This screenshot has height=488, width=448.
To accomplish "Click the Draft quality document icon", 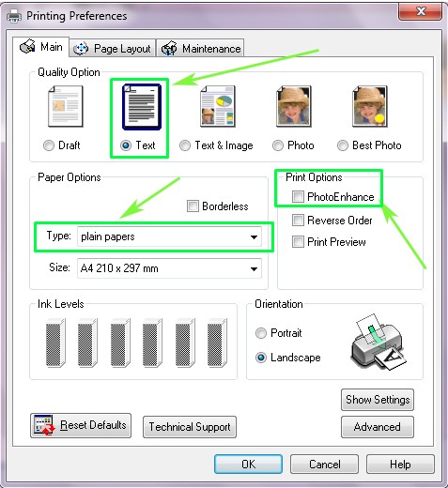I will pyautogui.click(x=66, y=106).
